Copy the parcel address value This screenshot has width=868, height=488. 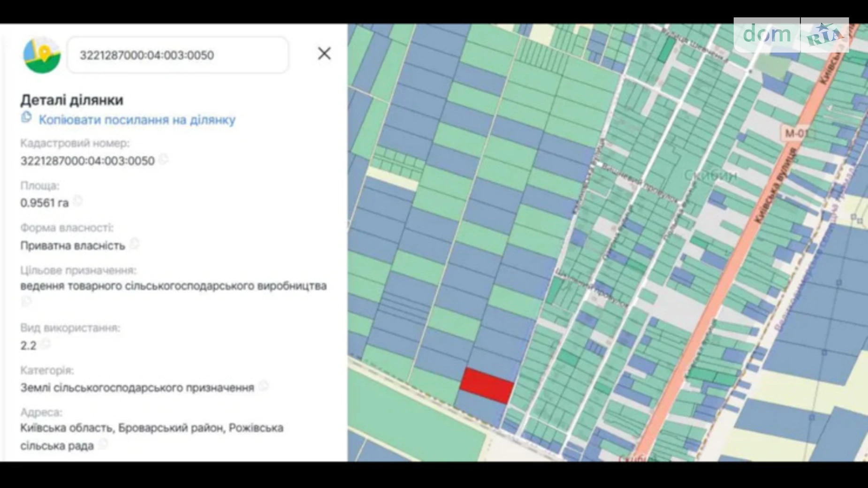(103, 444)
